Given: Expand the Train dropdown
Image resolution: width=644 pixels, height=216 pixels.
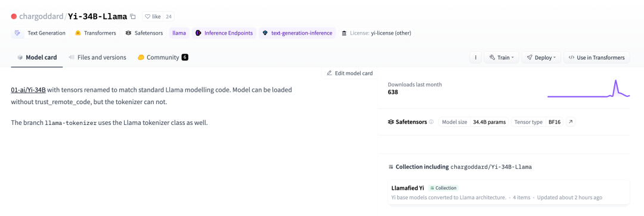Looking at the screenshot, I should click(501, 58).
